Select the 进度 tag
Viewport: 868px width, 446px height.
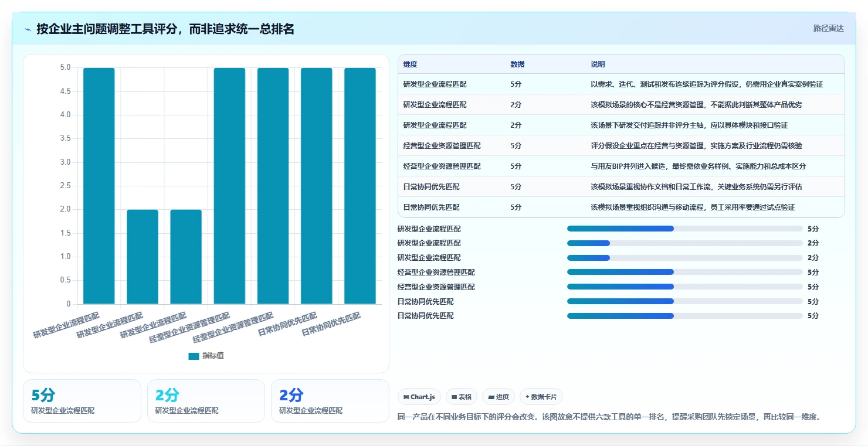pyautogui.click(x=499, y=397)
